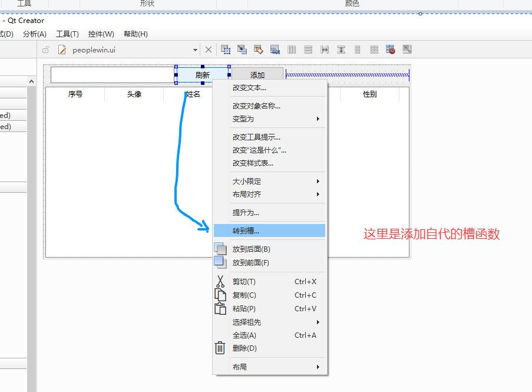This screenshot has height=392, width=532.
Task: Apply grid layout icon in toolbar
Action: click(374, 50)
